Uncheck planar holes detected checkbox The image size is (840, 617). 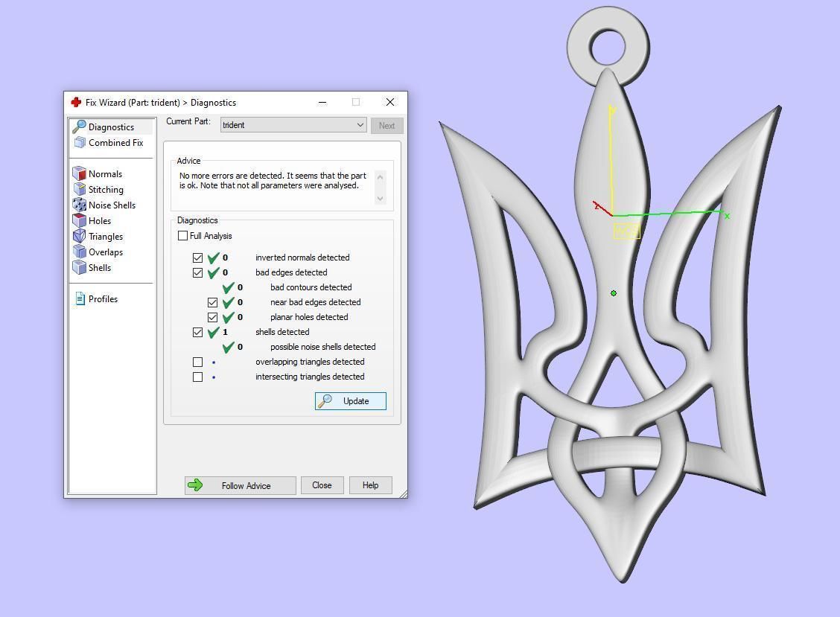point(213,318)
